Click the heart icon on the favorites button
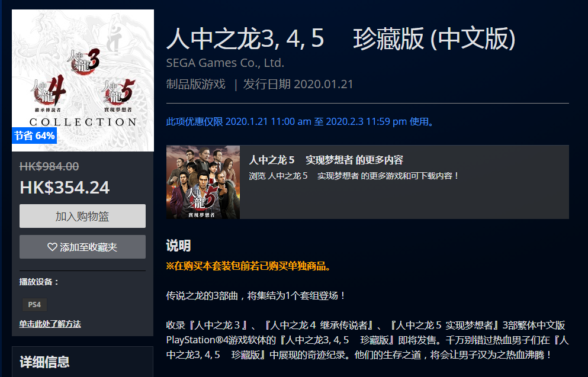 click(52, 247)
